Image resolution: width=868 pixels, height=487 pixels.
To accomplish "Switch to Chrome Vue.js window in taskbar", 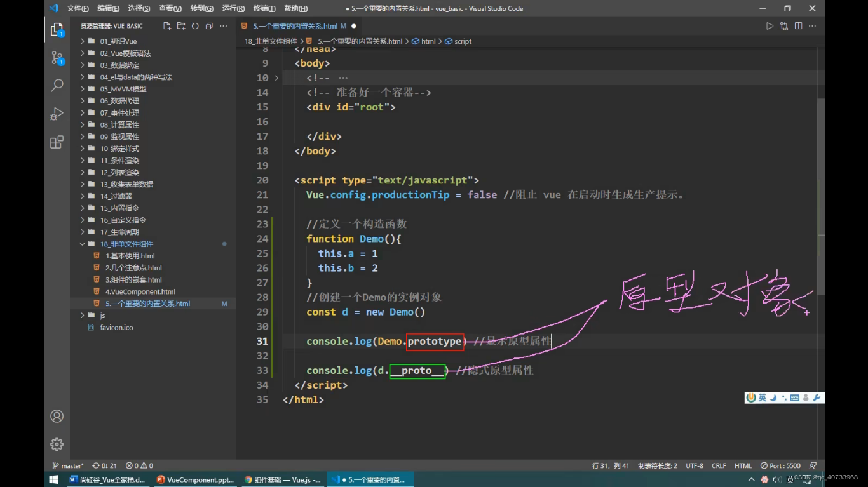I will (283, 479).
